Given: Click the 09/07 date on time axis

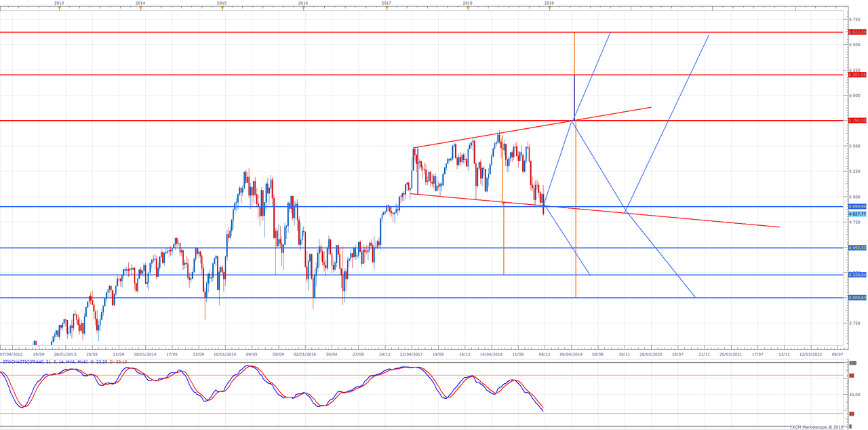Looking at the screenshot, I should [837, 353].
